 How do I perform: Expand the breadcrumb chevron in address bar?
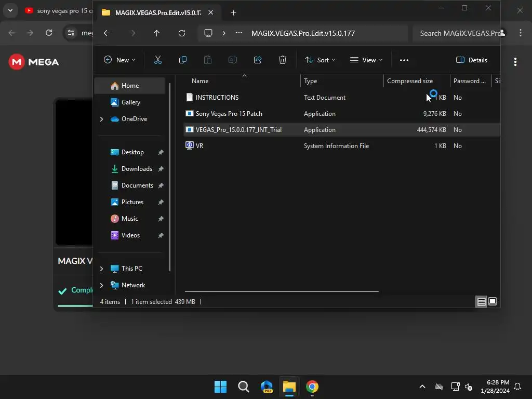224,33
